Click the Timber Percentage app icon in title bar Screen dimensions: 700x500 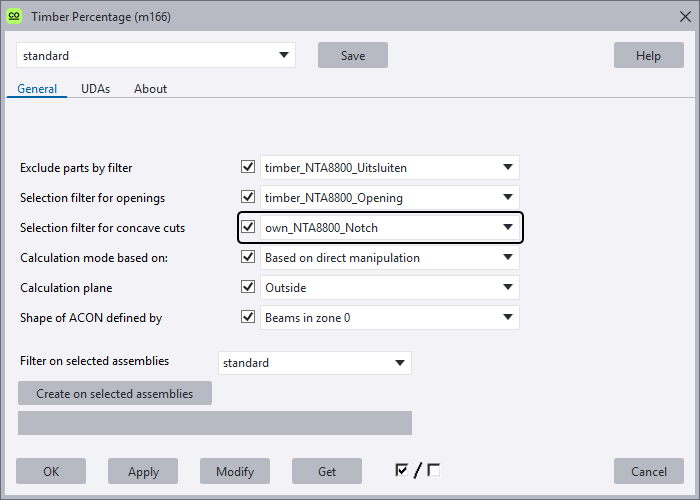[14, 15]
